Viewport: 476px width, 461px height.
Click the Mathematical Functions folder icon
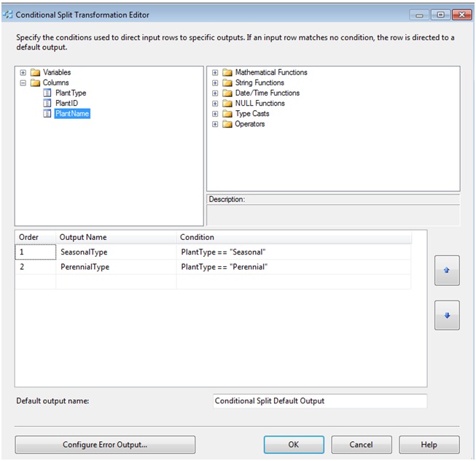[x=227, y=73]
